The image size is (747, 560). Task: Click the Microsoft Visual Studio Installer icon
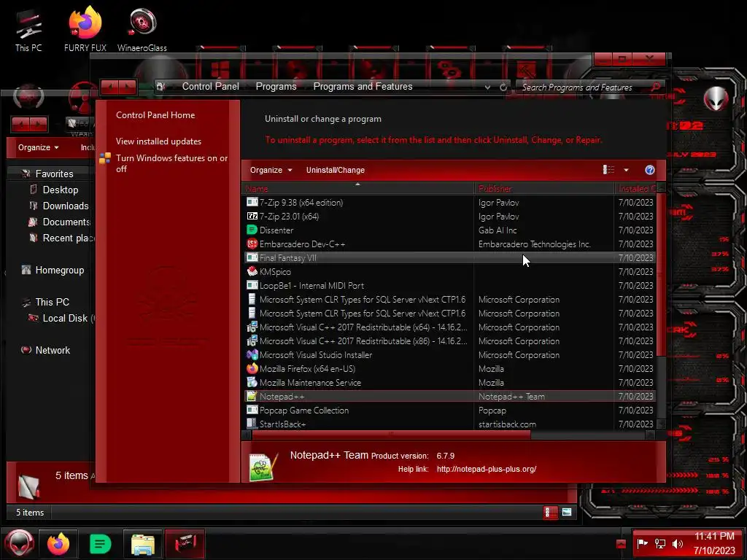pyautogui.click(x=252, y=355)
